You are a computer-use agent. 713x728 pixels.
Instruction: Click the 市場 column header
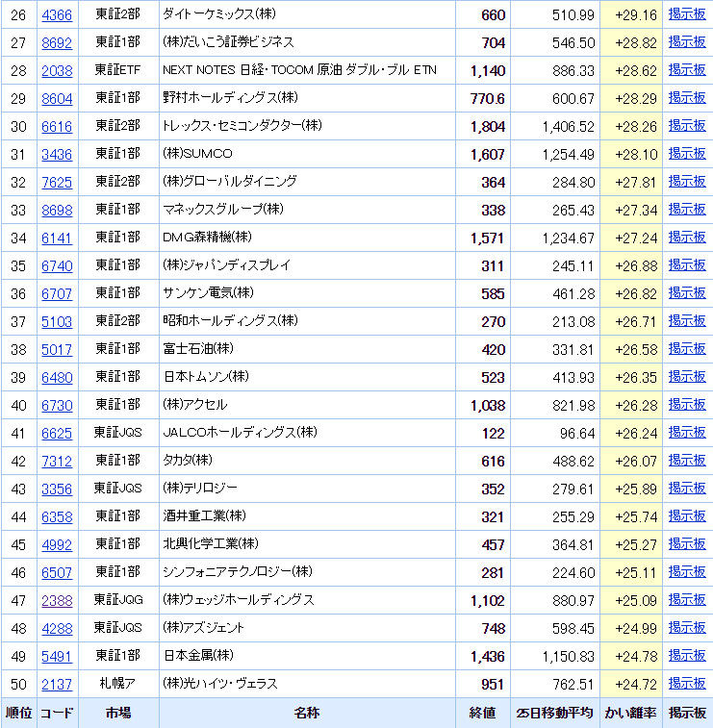[118, 714]
